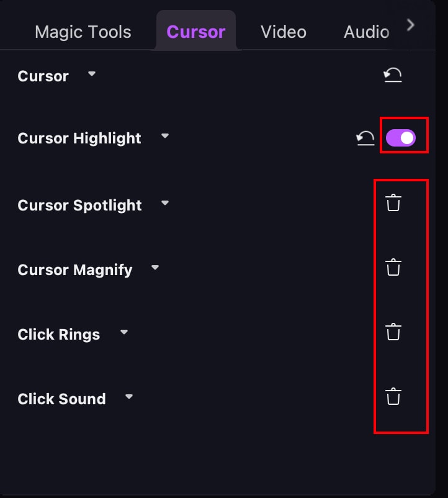Viewport: 448px width, 498px height.
Task: Remove the Click Sound effect
Action: tap(393, 396)
